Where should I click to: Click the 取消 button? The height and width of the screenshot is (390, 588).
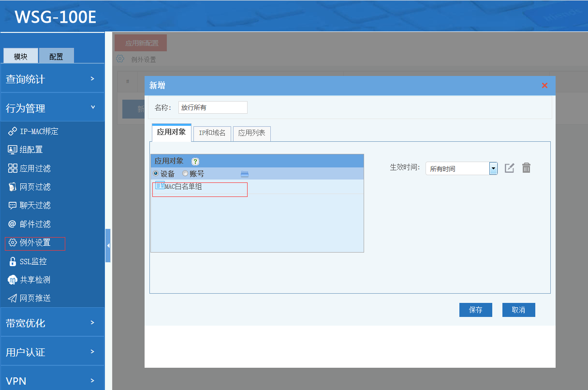coord(518,310)
